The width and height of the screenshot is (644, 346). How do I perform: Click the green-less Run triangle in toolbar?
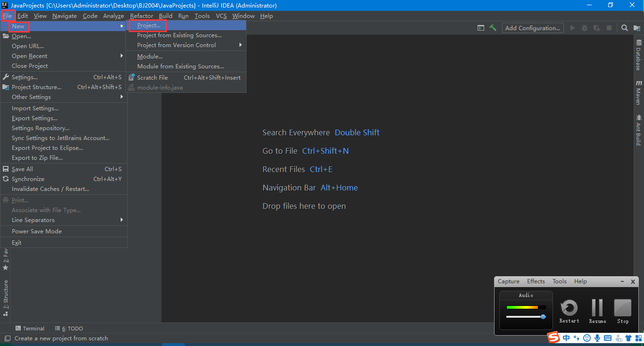tap(573, 28)
